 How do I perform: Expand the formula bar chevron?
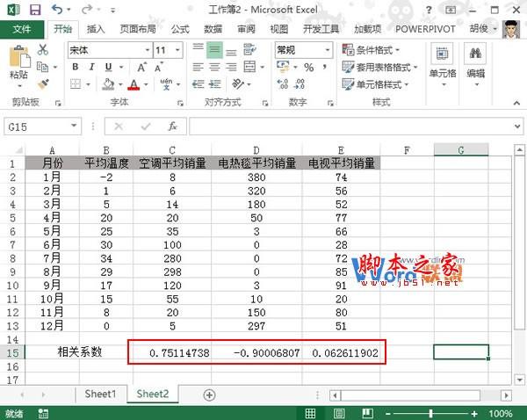[x=517, y=127]
